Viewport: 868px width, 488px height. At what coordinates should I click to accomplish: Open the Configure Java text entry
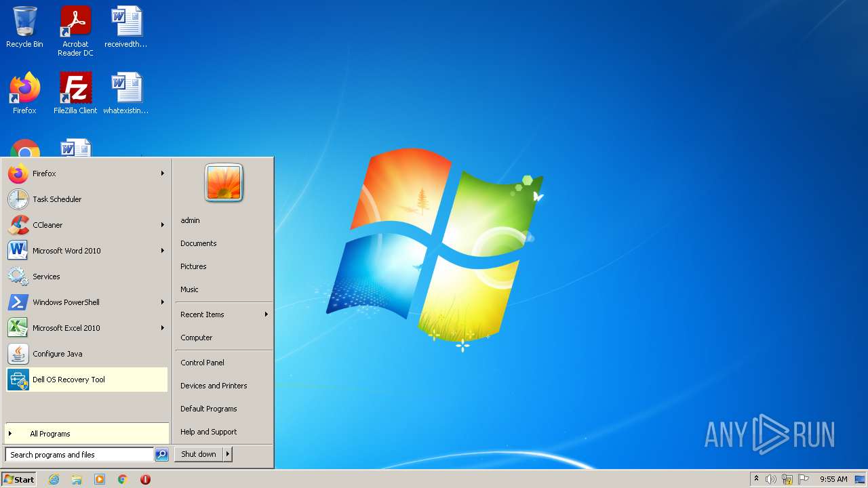pos(58,354)
